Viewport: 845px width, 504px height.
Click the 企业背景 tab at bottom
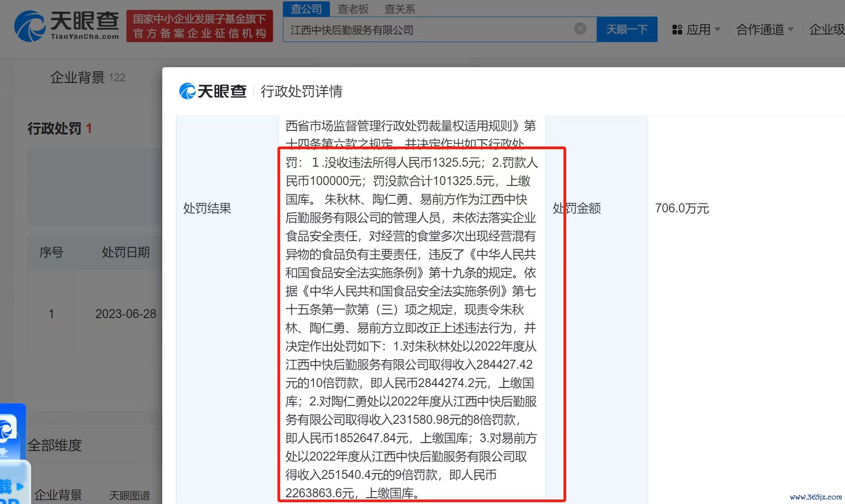pos(58,495)
